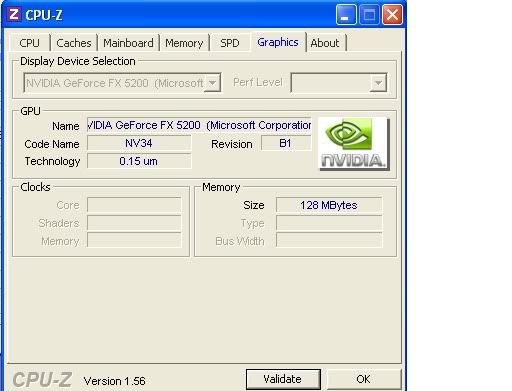Click the empty Shaders clock field
This screenshot has height=391, width=512.
click(x=134, y=223)
